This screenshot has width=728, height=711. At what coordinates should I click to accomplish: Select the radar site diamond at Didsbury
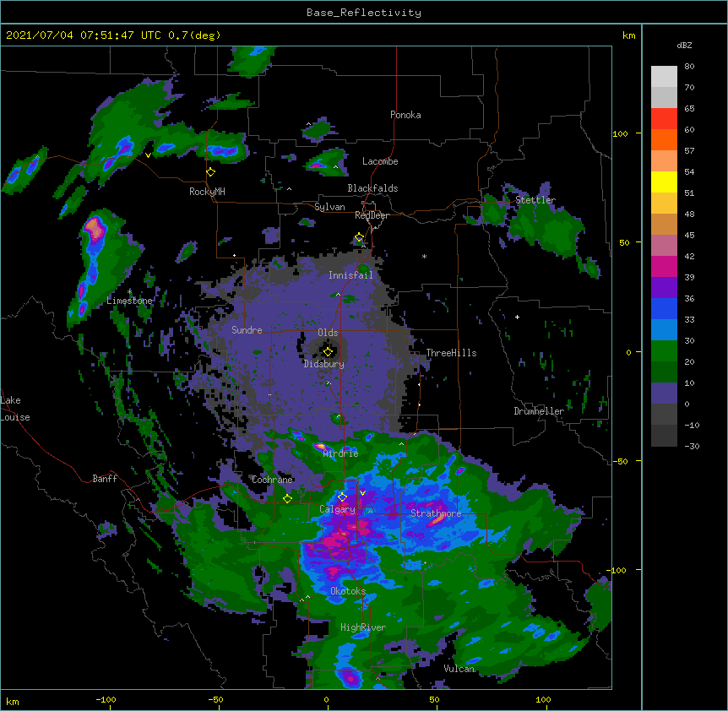click(x=328, y=352)
